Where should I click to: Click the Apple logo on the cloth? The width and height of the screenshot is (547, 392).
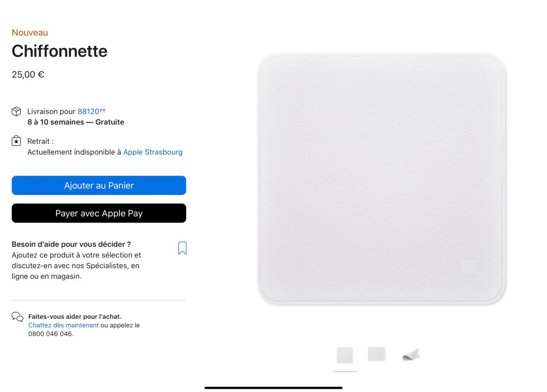tap(470, 266)
